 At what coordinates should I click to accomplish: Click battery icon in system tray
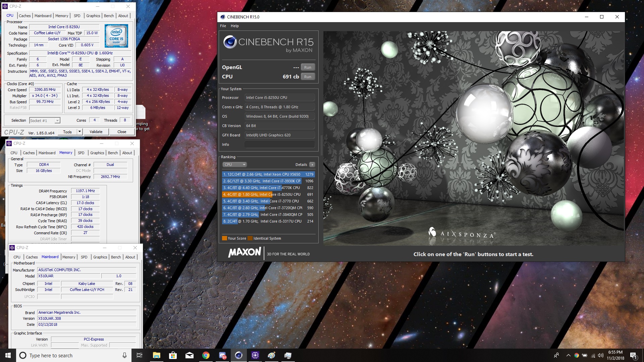point(585,355)
